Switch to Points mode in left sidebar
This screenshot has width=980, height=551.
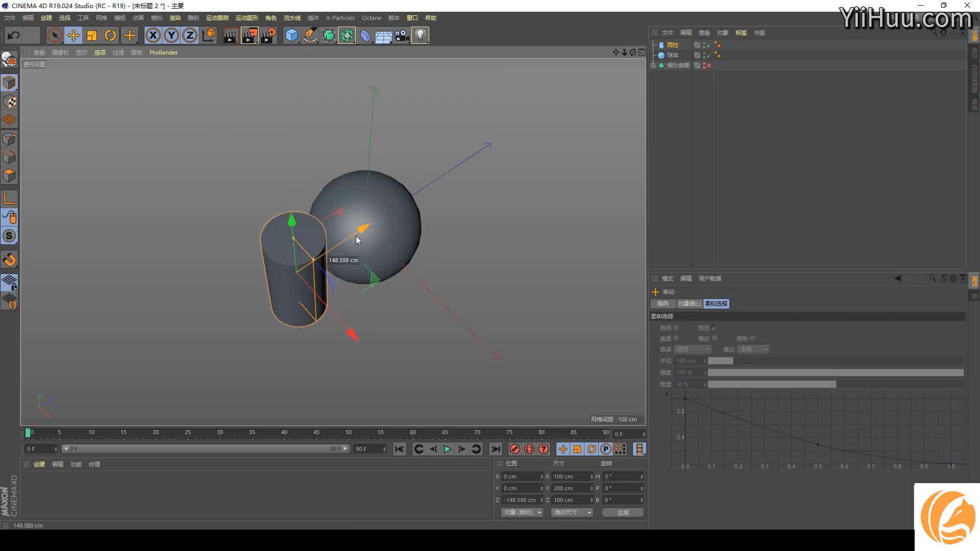click(9, 139)
